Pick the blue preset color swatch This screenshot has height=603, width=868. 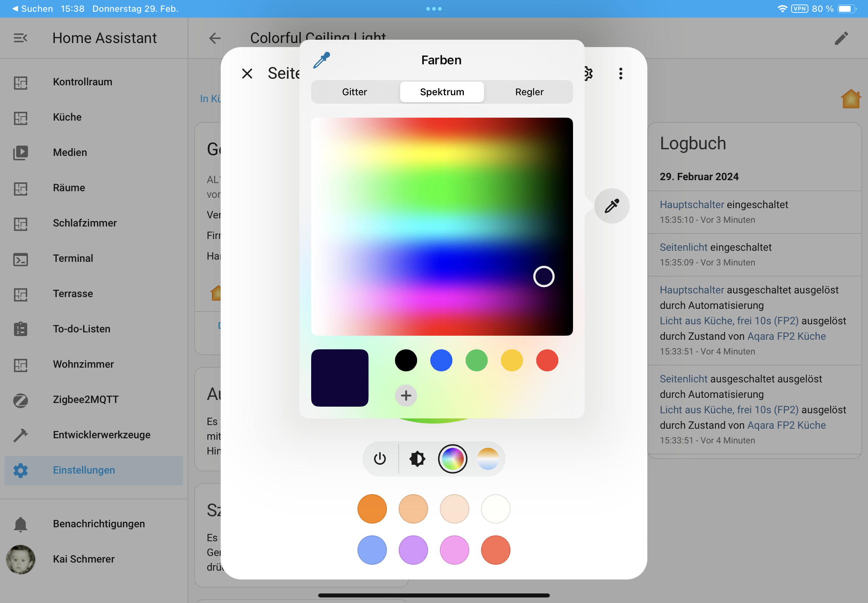tap(441, 360)
